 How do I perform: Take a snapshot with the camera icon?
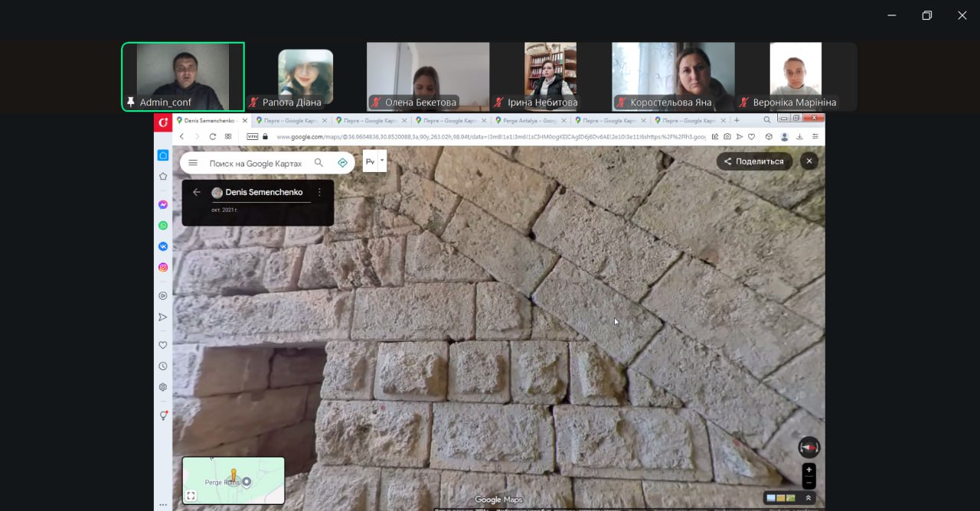pos(727,136)
